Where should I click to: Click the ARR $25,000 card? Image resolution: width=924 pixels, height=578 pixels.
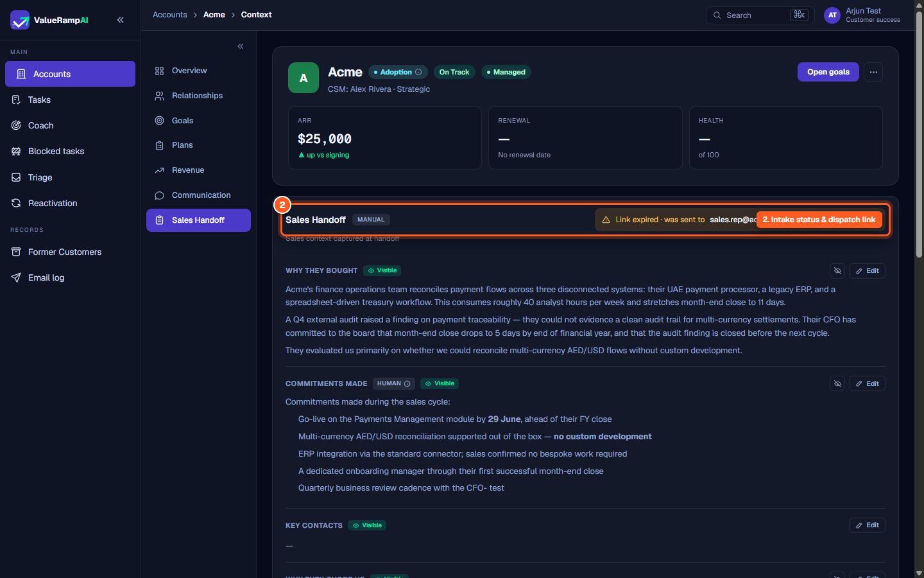(x=385, y=137)
